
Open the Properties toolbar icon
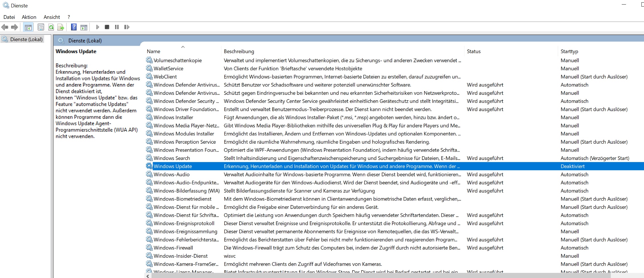coord(41,27)
